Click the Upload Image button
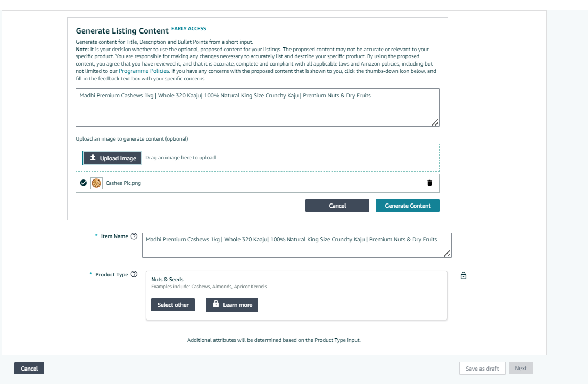This screenshot has width=588, height=384. tap(112, 158)
